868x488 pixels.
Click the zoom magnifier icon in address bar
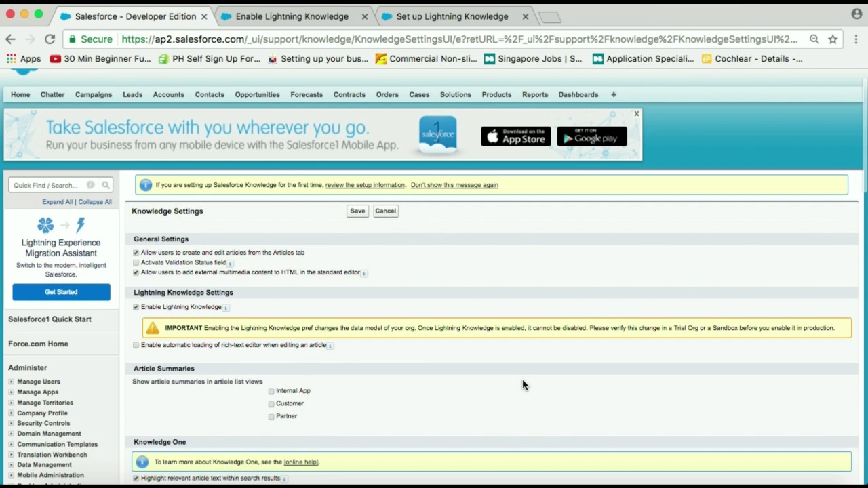point(814,39)
